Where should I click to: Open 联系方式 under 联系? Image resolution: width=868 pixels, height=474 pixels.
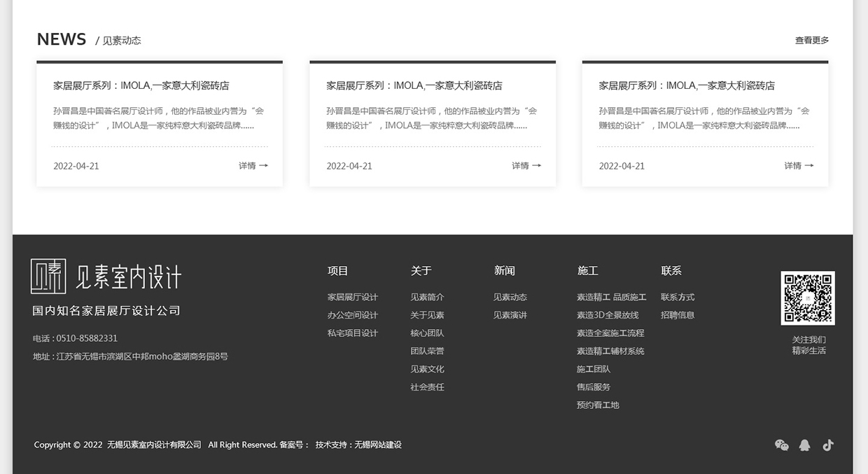point(678,298)
